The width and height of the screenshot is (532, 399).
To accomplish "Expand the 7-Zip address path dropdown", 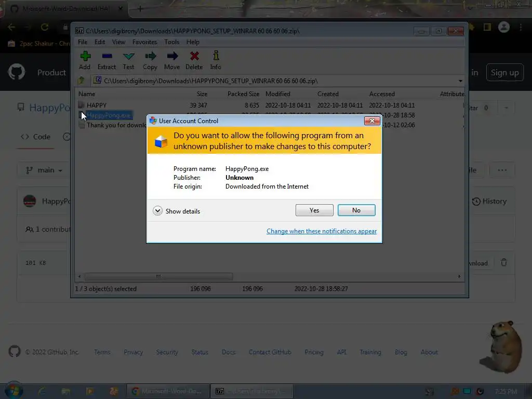I will tap(460, 81).
